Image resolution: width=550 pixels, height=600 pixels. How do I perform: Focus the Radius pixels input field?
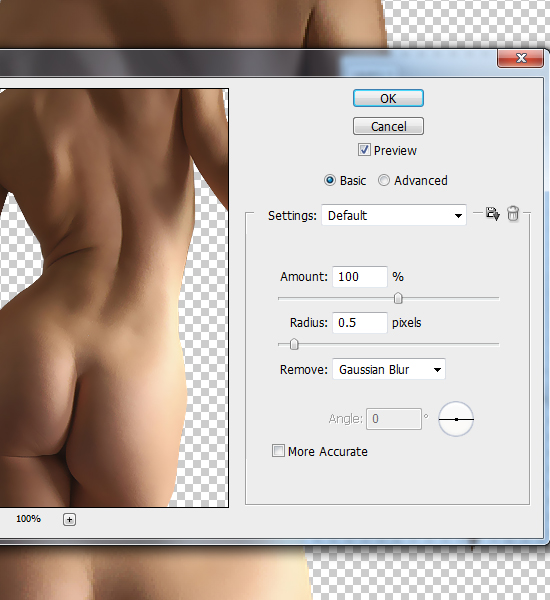coord(360,323)
